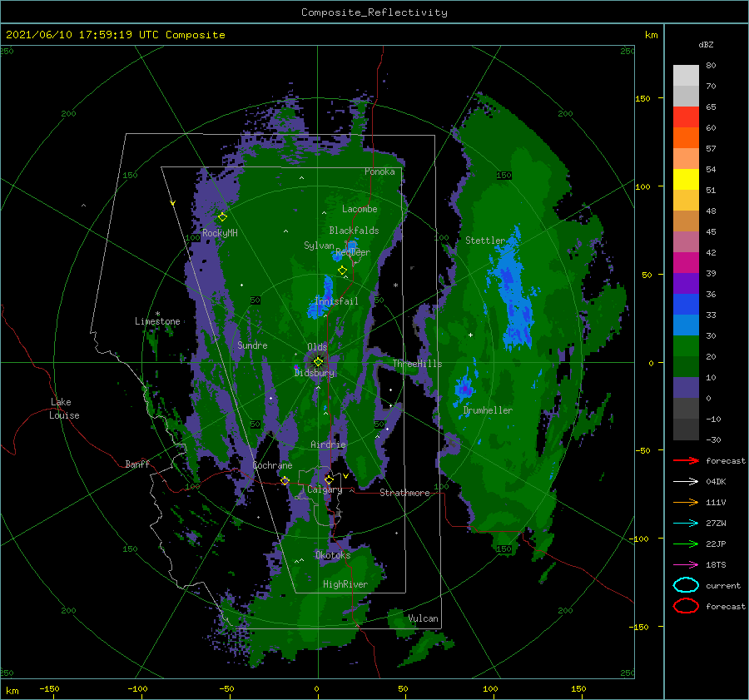Viewport: 749px width, 700px height.
Task: Click the Ponoka city label
Action: (x=379, y=171)
